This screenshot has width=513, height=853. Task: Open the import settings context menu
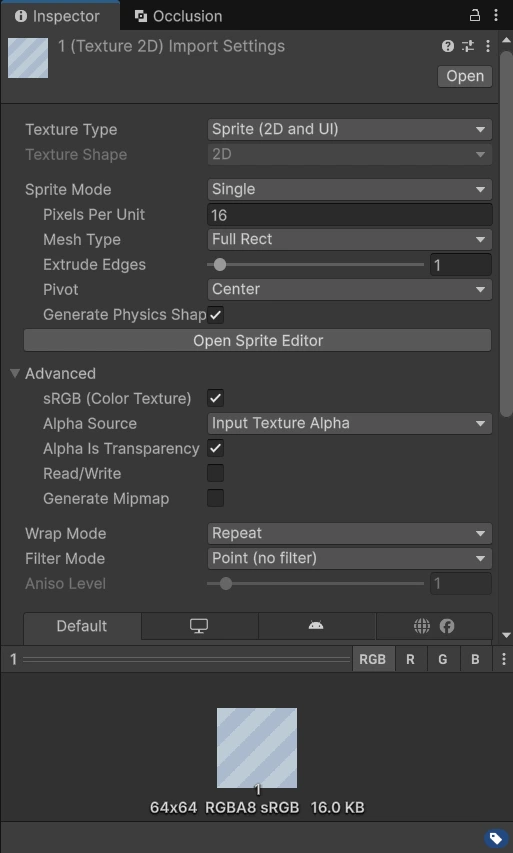pos(488,46)
